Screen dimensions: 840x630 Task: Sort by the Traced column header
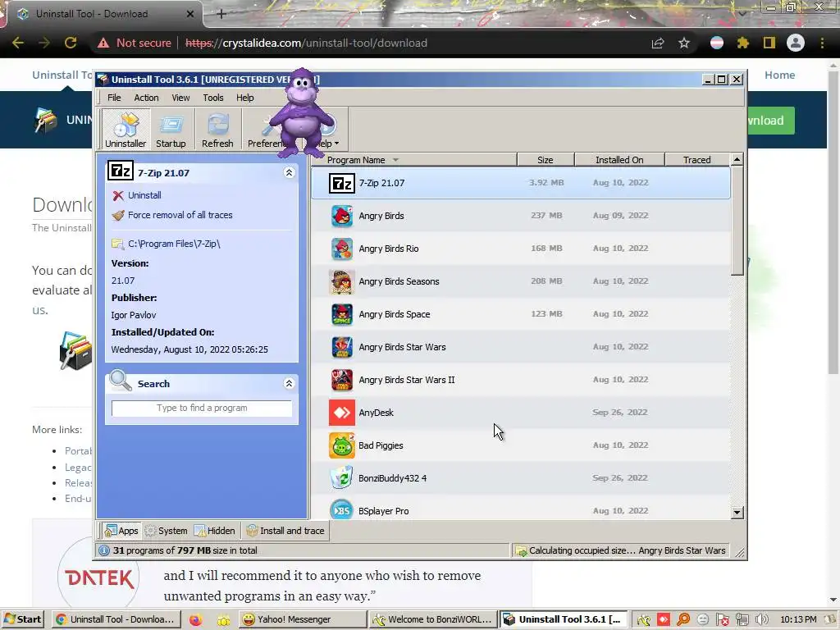[697, 160]
